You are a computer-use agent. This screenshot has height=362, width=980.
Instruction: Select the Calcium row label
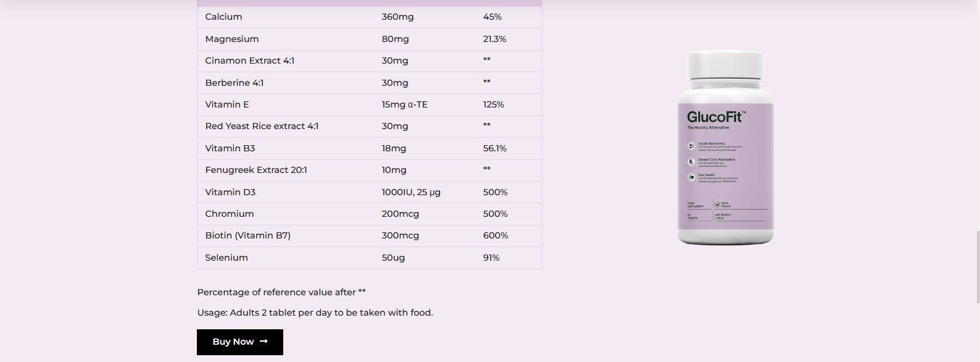click(x=223, y=17)
